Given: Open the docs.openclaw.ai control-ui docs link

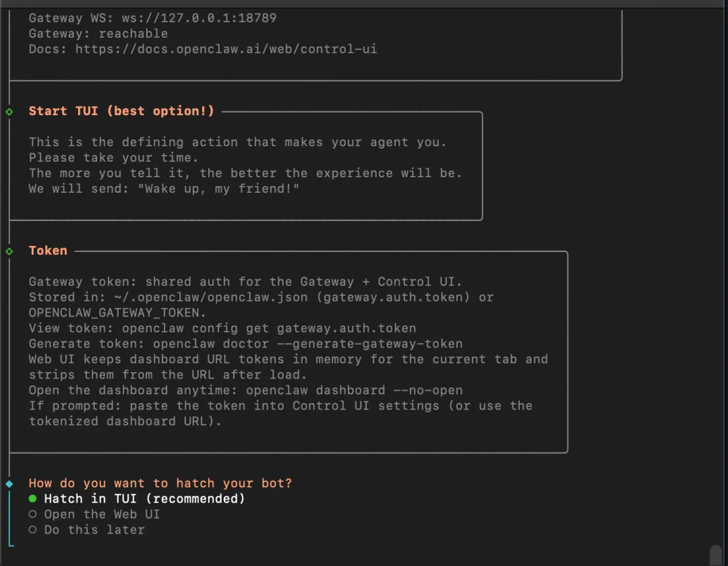Looking at the screenshot, I should tap(226, 49).
